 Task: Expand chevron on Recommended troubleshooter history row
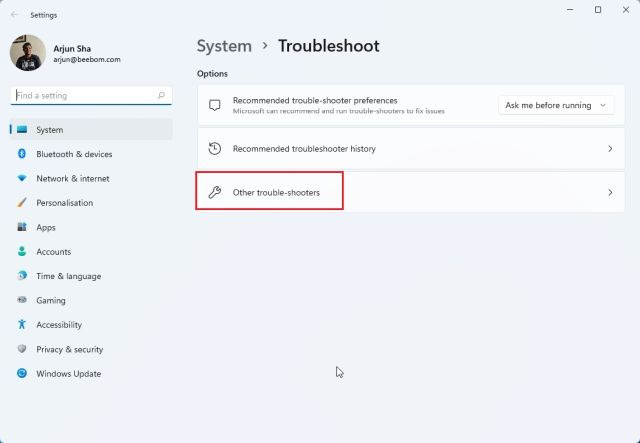point(610,149)
